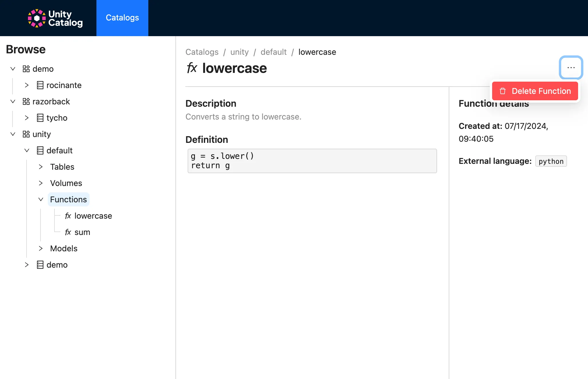Navigate to default via the breadcrumb

tap(273, 52)
